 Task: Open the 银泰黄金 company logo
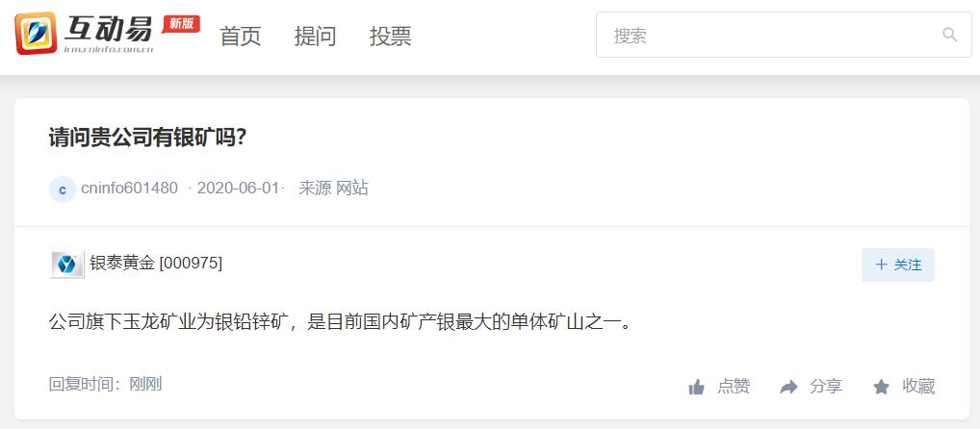(66, 265)
